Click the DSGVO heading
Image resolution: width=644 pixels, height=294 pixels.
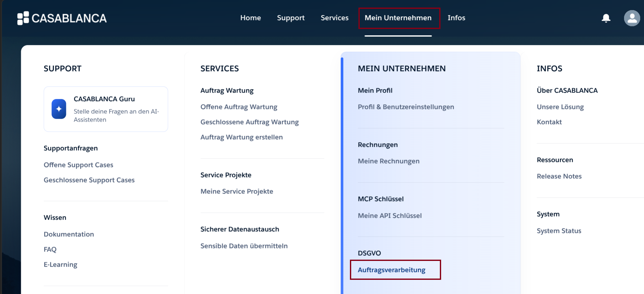pyautogui.click(x=369, y=253)
